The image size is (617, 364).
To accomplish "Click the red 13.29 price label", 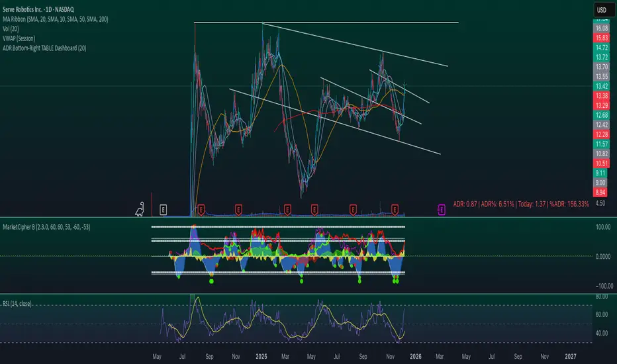I will pos(601,105).
